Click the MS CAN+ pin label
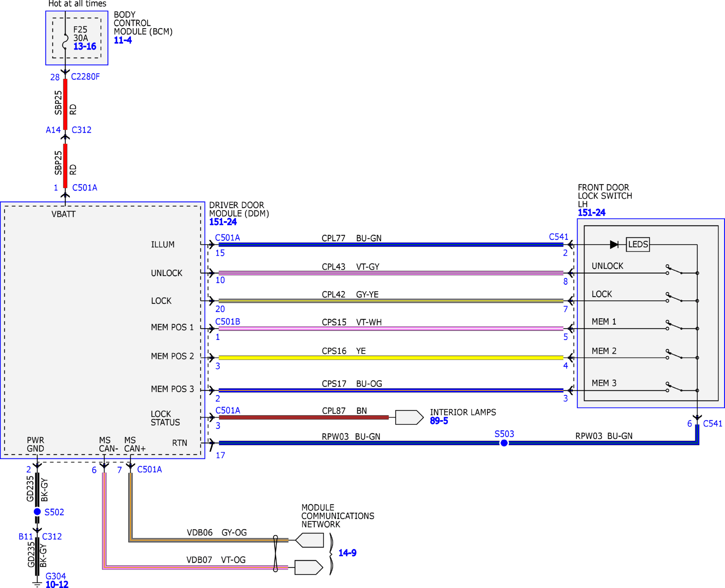Viewport: 725px width, 588px height. (x=135, y=444)
